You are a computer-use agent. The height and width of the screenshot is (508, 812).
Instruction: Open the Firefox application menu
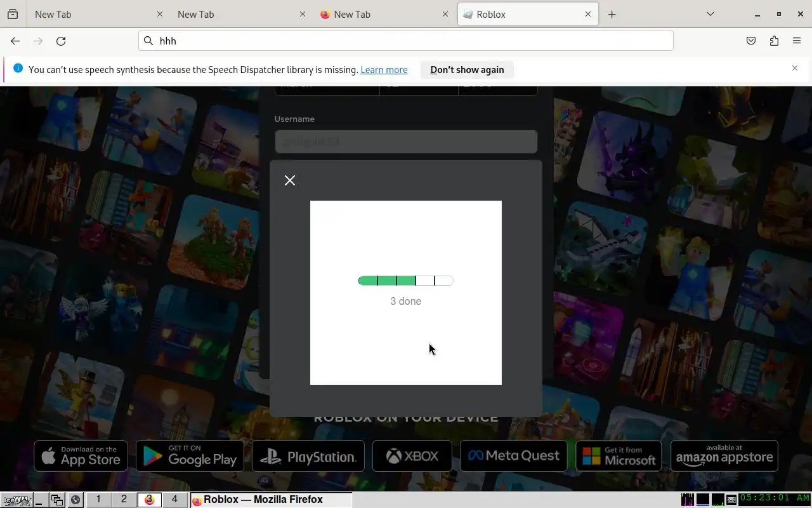[x=797, y=41]
